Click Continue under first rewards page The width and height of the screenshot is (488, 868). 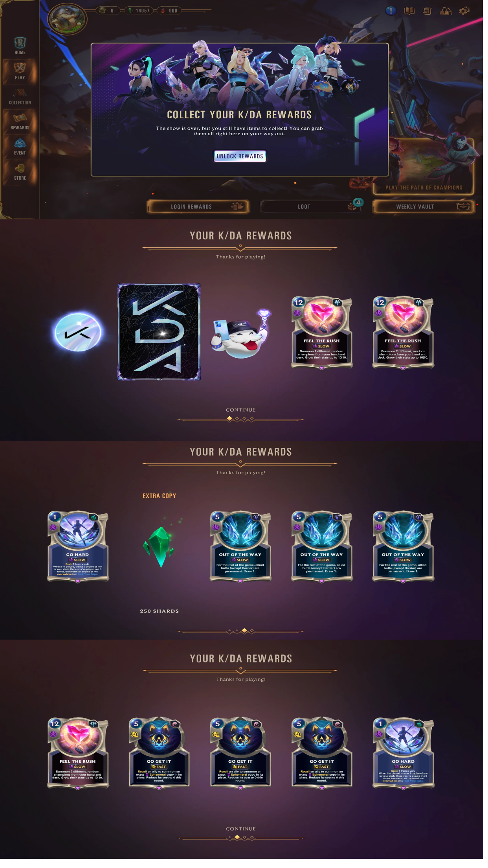point(240,410)
